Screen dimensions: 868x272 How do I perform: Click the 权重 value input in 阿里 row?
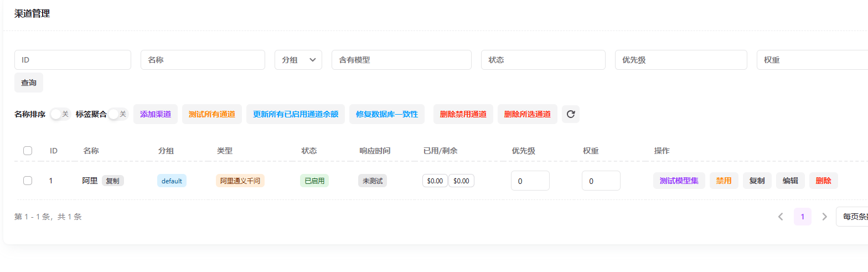(x=601, y=181)
